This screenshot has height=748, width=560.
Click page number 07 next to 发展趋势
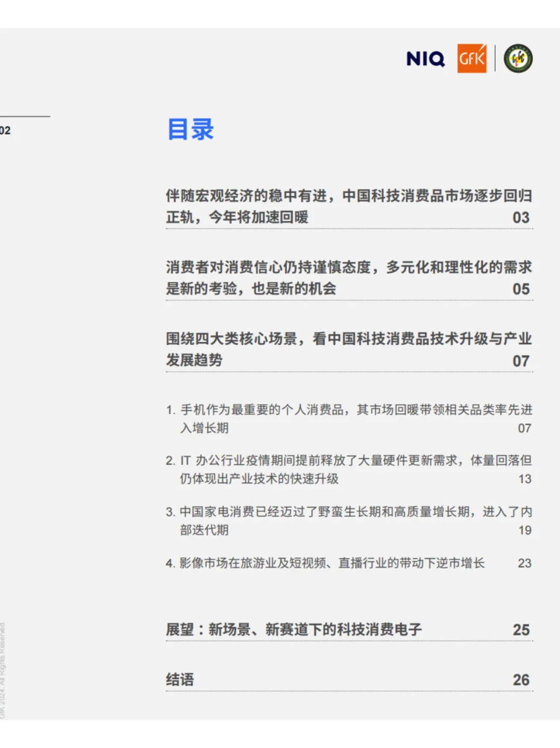pos(522,361)
